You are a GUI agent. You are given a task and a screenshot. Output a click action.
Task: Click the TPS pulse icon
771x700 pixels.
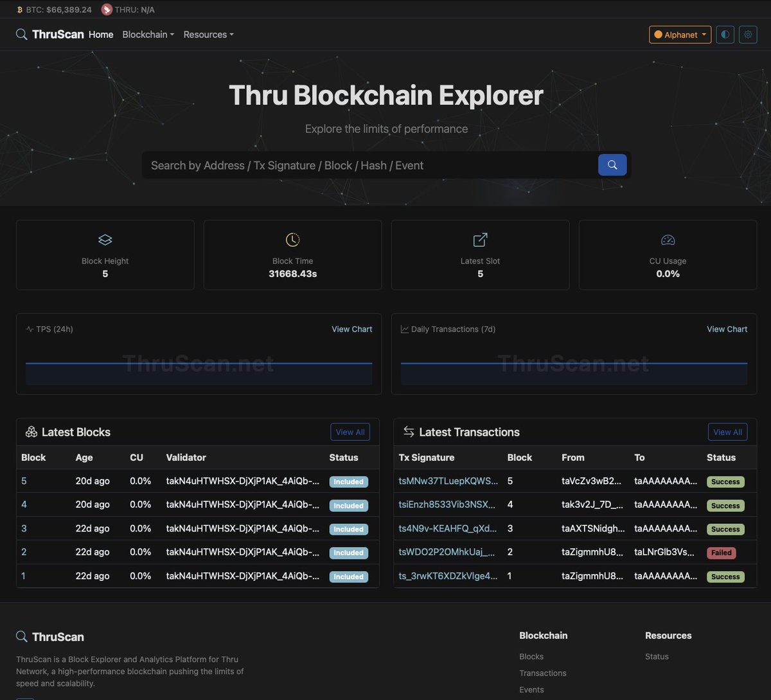tap(30, 329)
